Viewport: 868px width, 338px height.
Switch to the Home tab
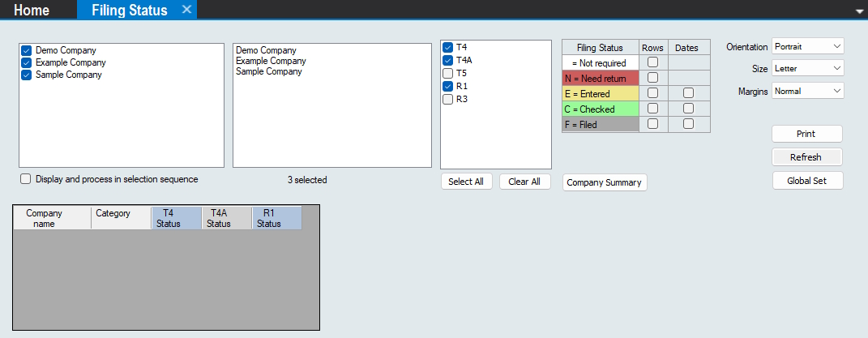(32, 11)
